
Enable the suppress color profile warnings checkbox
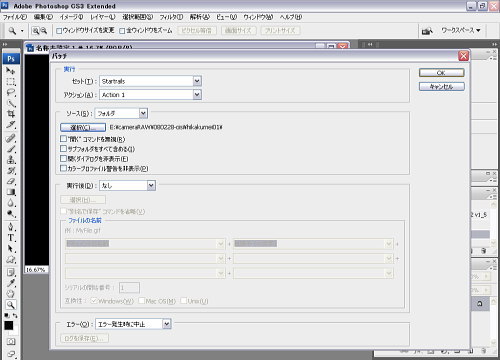(x=63, y=168)
